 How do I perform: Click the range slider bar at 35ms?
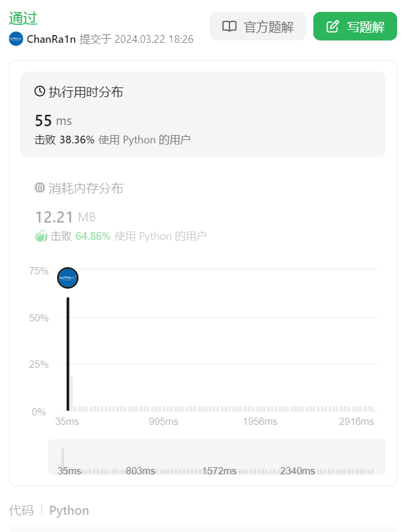(62, 459)
